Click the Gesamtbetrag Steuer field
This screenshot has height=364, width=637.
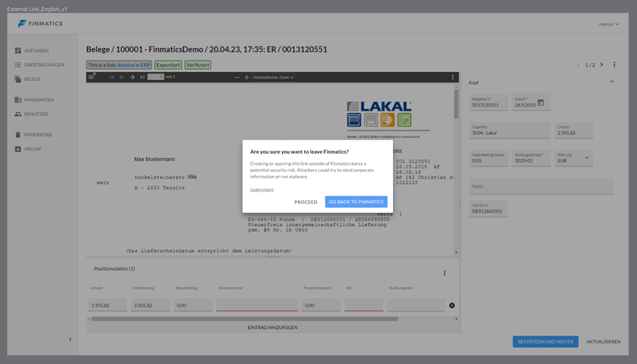click(x=488, y=158)
